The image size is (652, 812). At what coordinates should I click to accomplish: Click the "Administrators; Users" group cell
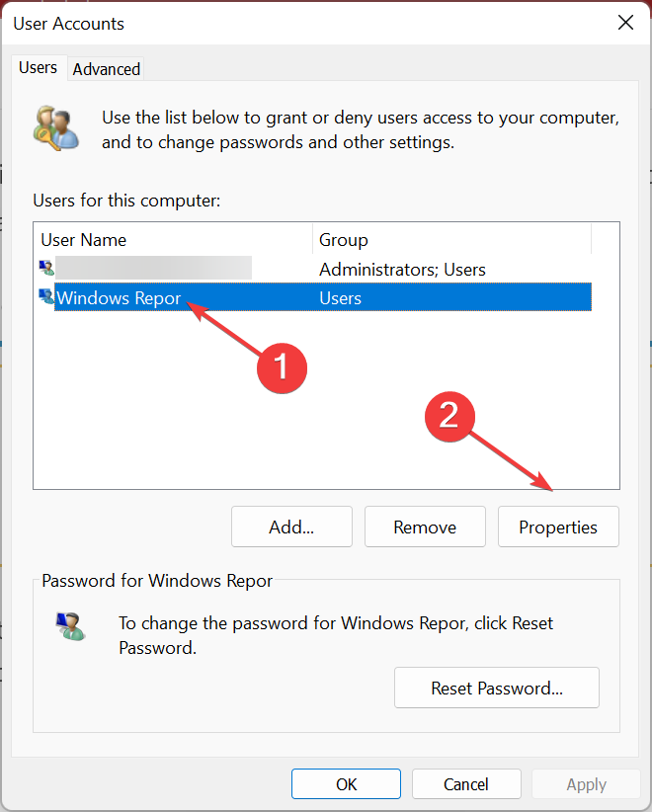tap(402, 269)
